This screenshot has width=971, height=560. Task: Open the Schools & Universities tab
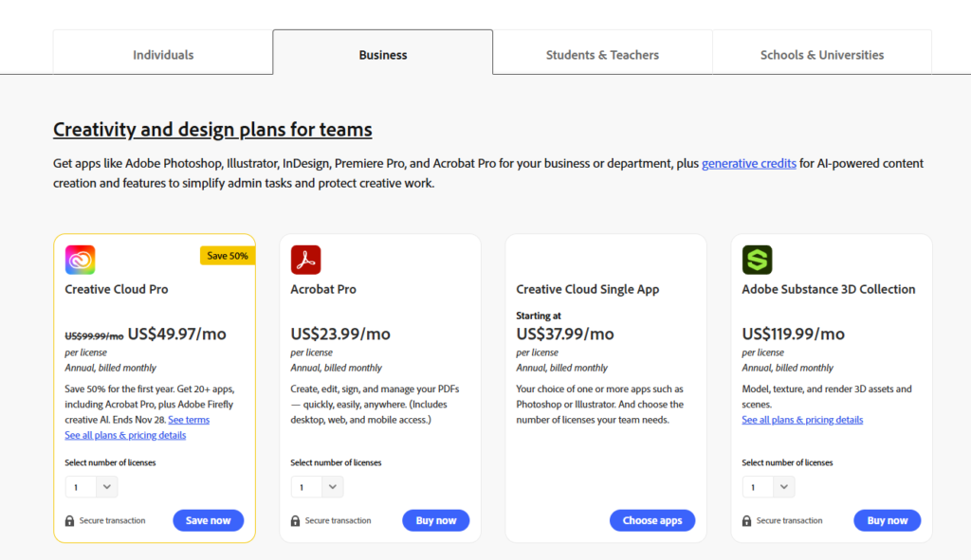[x=821, y=55]
